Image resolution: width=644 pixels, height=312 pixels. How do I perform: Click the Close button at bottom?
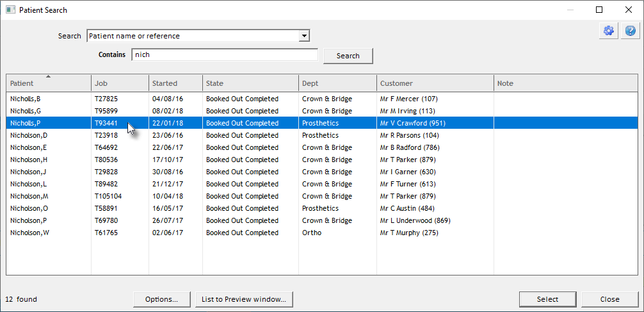(x=609, y=299)
